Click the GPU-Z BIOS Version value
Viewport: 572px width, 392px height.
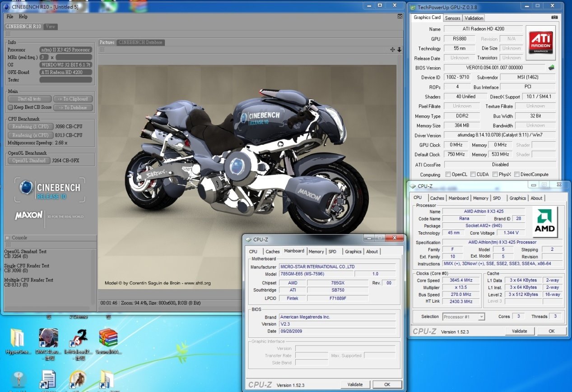[x=494, y=68]
